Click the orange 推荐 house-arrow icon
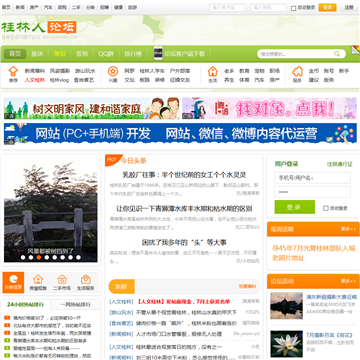Screen dimensions: 360x360 [13, 71]
